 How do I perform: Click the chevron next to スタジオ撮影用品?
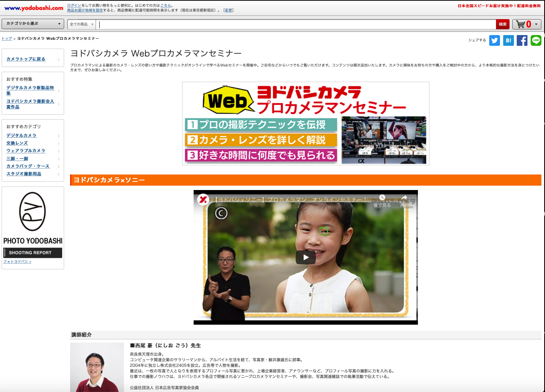coord(59,174)
